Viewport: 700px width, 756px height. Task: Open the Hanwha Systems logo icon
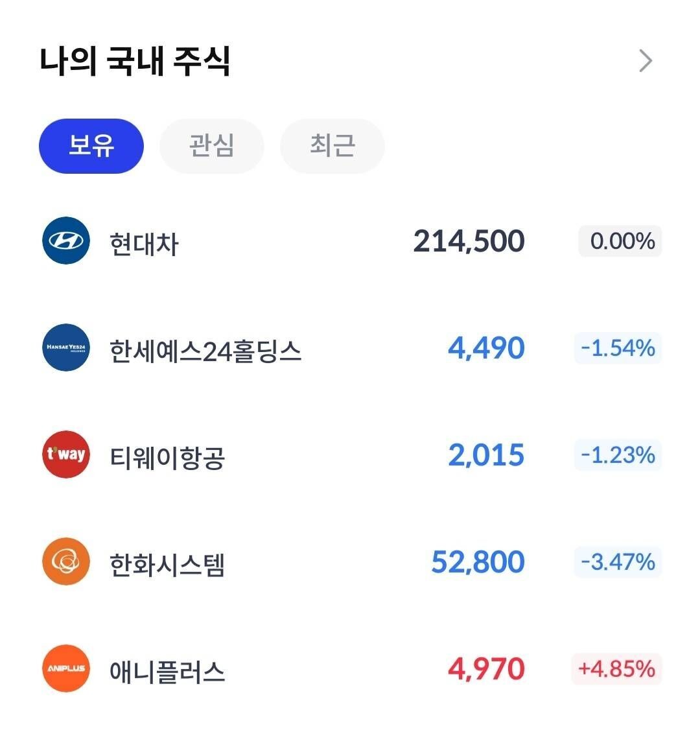point(65,561)
